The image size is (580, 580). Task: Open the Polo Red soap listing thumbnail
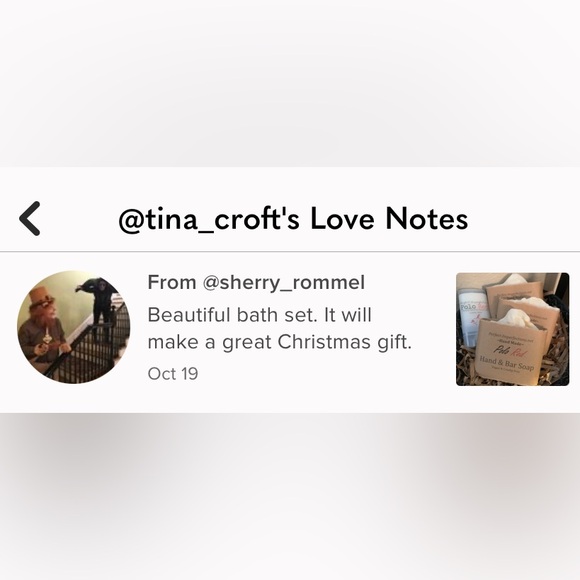coord(512,329)
